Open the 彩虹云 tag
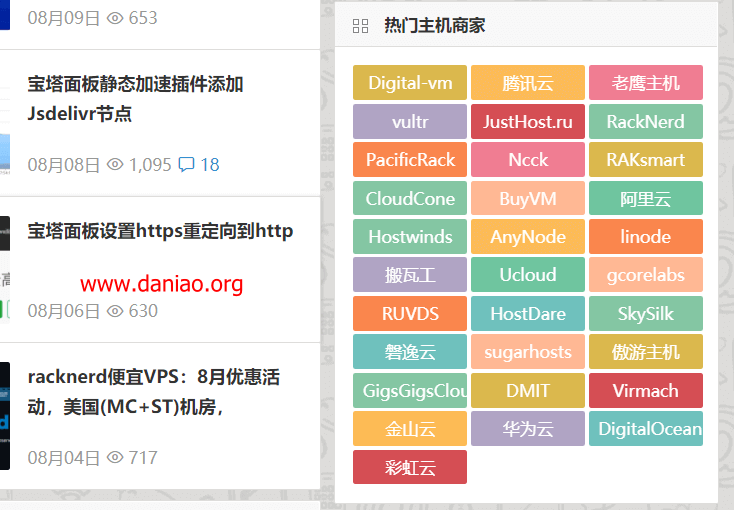This screenshot has width=734, height=510. pos(410,467)
